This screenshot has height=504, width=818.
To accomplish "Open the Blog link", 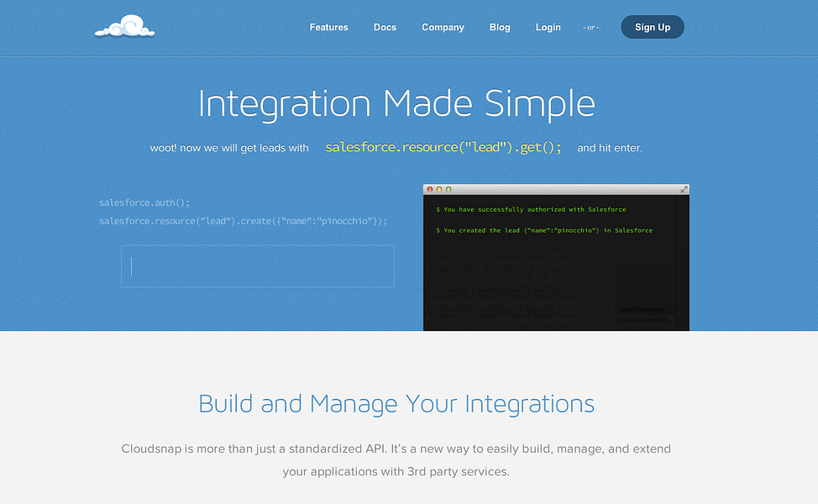I will click(500, 27).
